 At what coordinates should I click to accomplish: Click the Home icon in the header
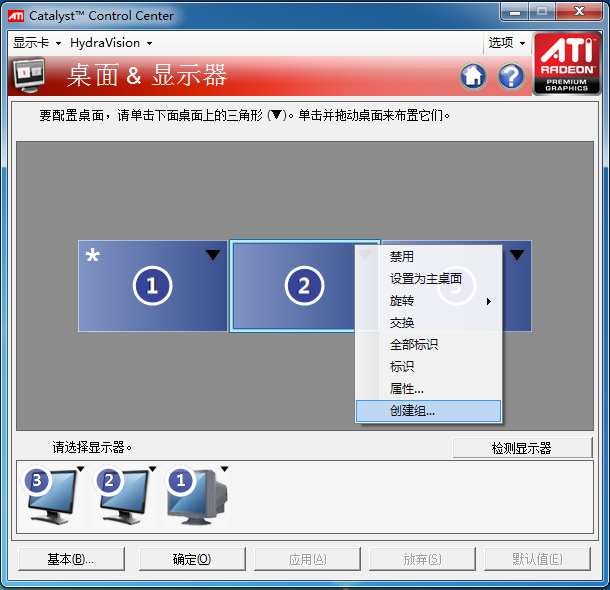(x=473, y=76)
